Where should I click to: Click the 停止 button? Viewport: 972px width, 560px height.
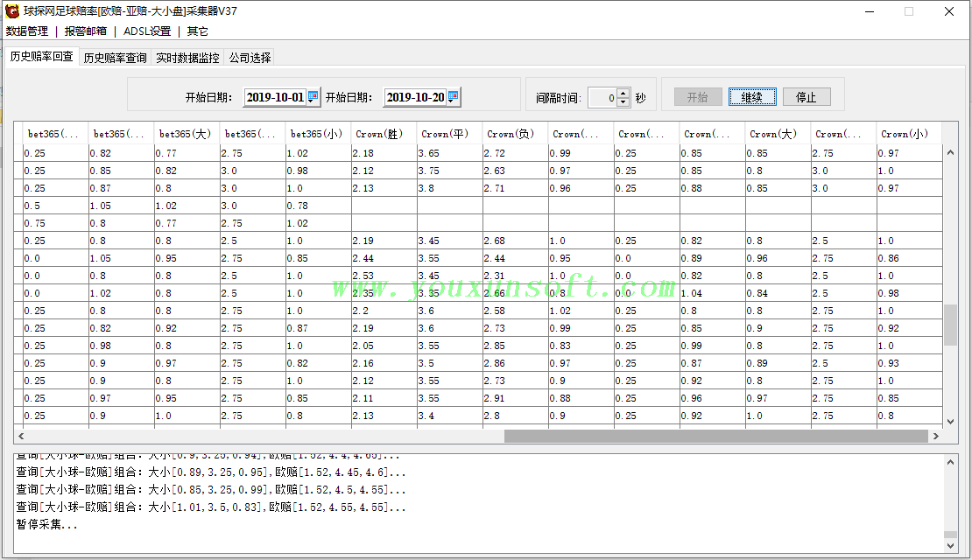coord(806,97)
